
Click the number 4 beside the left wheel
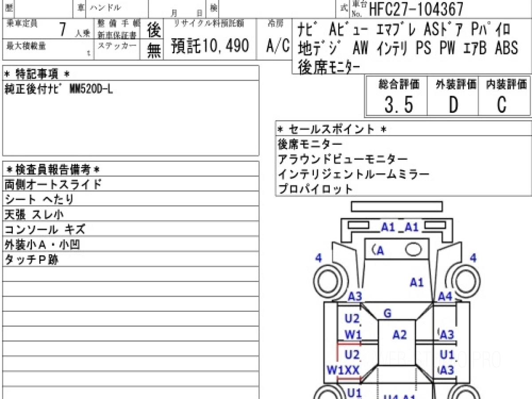tap(318, 258)
